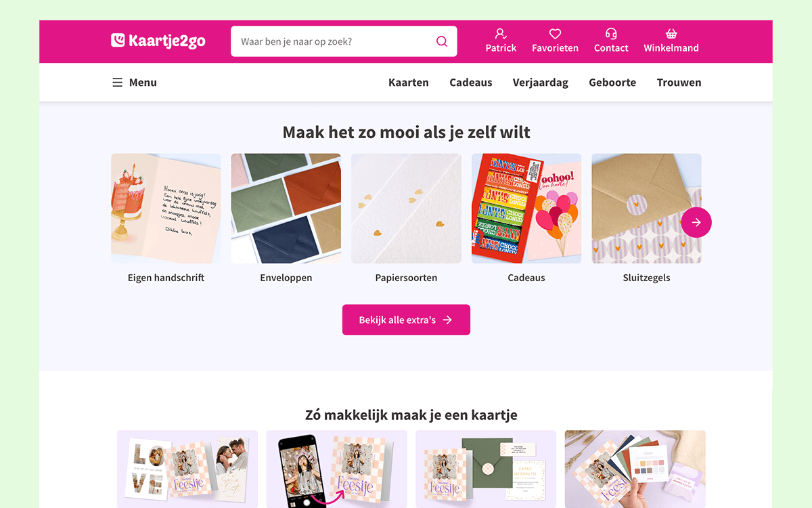The width and height of the screenshot is (812, 508).
Task: Click the Cadeaus chocolate bars thumbnail
Action: (526, 209)
